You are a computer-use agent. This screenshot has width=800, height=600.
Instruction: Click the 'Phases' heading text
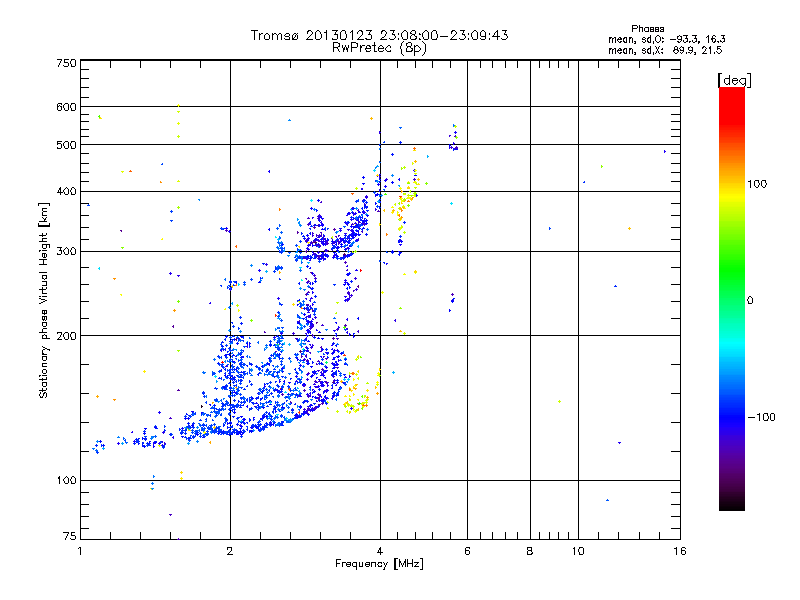point(647,29)
